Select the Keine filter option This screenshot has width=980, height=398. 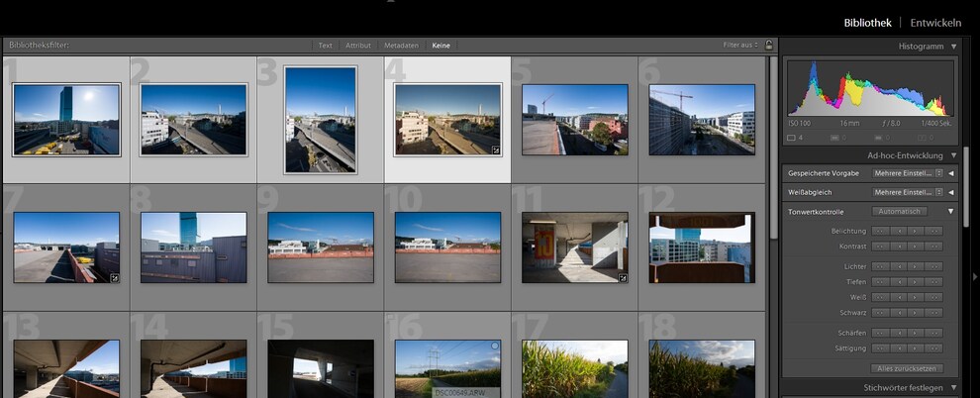pos(441,45)
